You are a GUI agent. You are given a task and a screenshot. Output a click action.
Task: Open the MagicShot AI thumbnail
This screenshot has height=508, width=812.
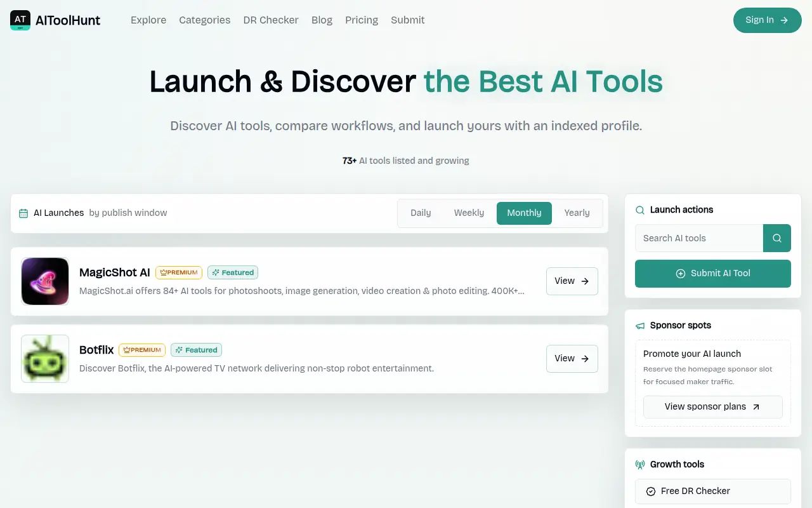click(45, 281)
